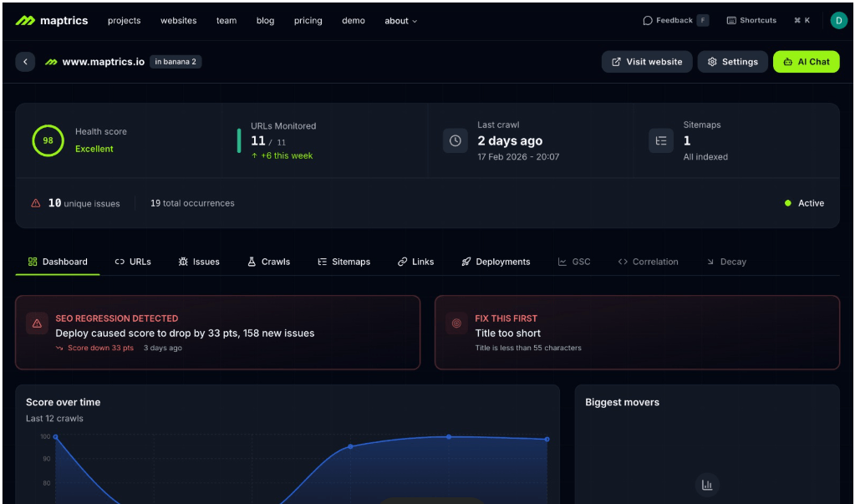Click the health score 98 ring
Image resolution: width=855 pixels, height=504 pixels.
click(x=48, y=140)
